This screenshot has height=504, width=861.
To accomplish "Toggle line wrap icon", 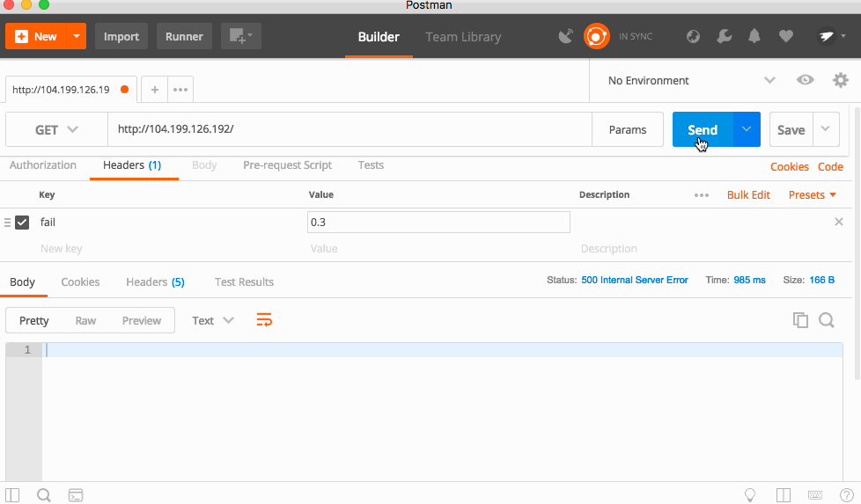I will tap(264, 320).
